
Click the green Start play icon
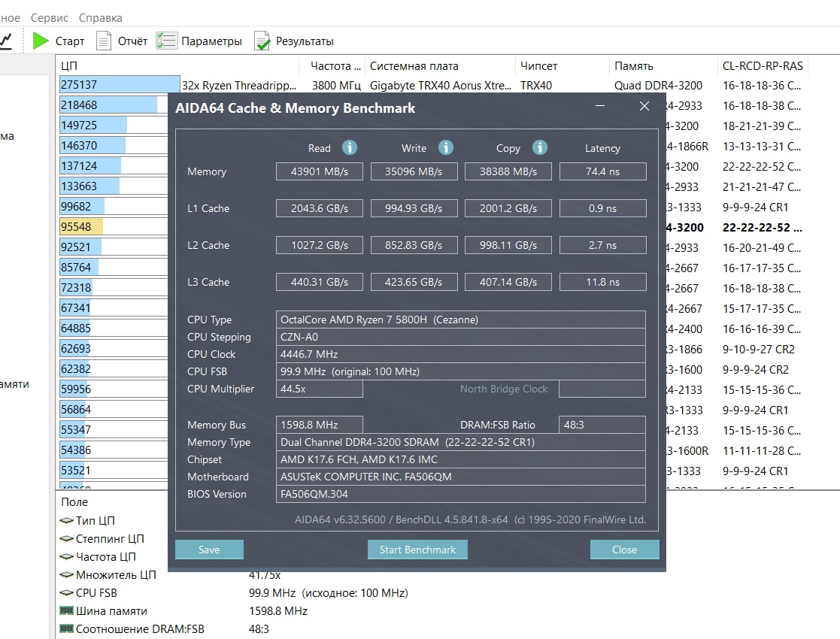pyautogui.click(x=41, y=41)
